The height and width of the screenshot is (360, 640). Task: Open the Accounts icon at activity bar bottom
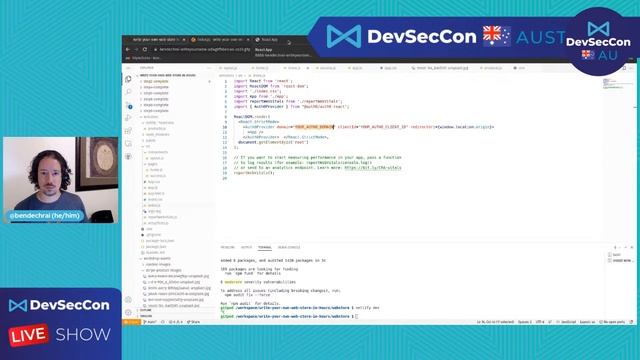[x=128, y=300]
